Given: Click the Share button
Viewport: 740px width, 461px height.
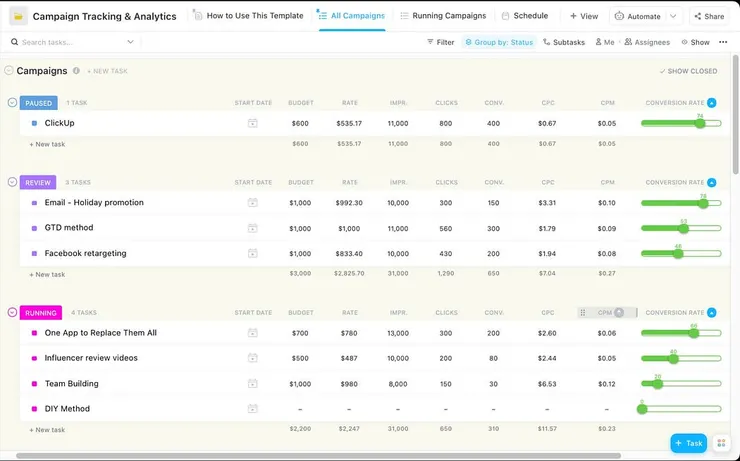Looking at the screenshot, I should point(709,16).
